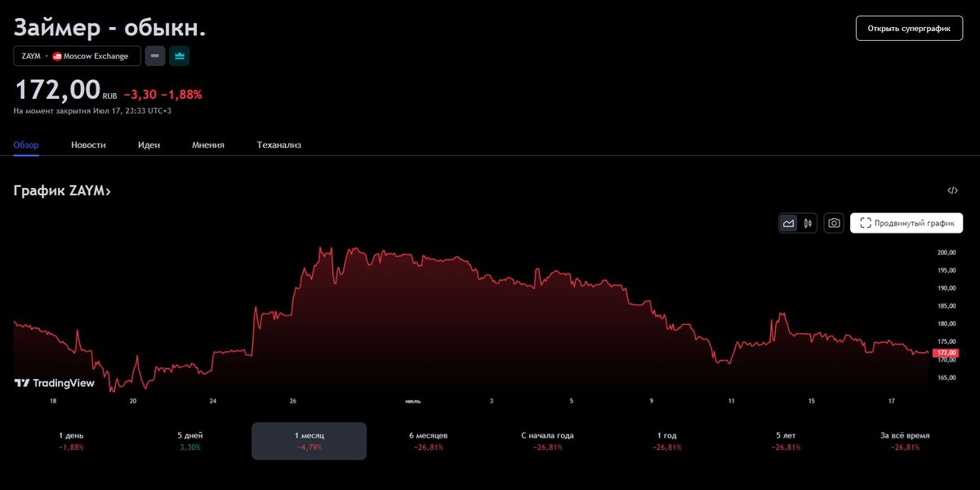The width and height of the screenshot is (980, 490).
Task: Open the График ZAYM heading link
Action: click(x=62, y=191)
